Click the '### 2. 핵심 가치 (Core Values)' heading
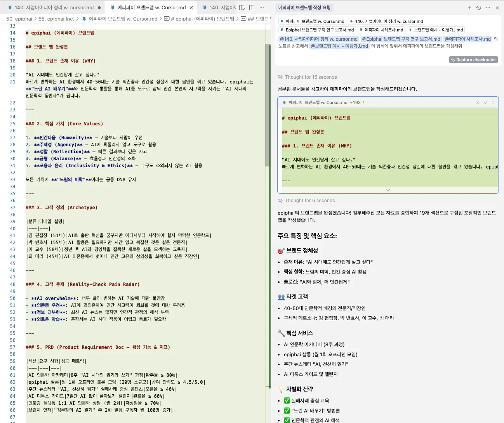This screenshot has width=504, height=423. click(x=64, y=124)
